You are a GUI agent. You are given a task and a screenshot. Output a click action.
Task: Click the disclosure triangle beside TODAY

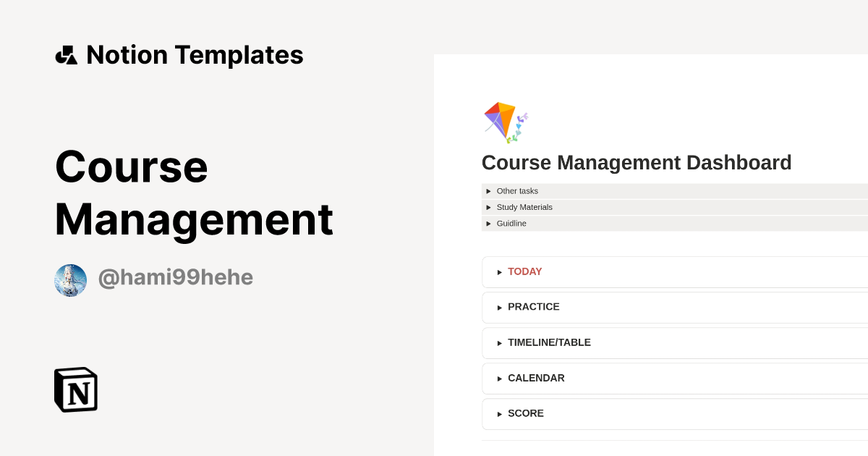coord(499,271)
